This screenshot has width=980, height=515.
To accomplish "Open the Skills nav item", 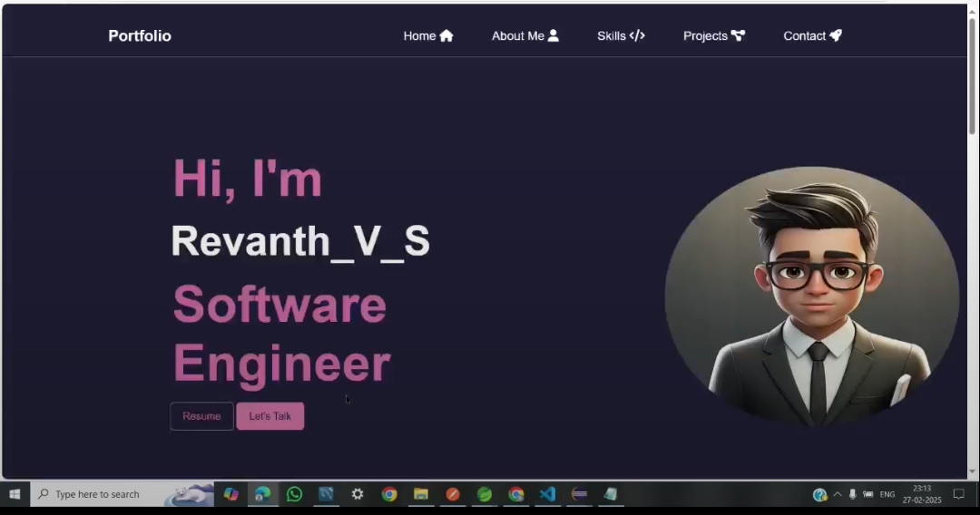I will tap(621, 36).
